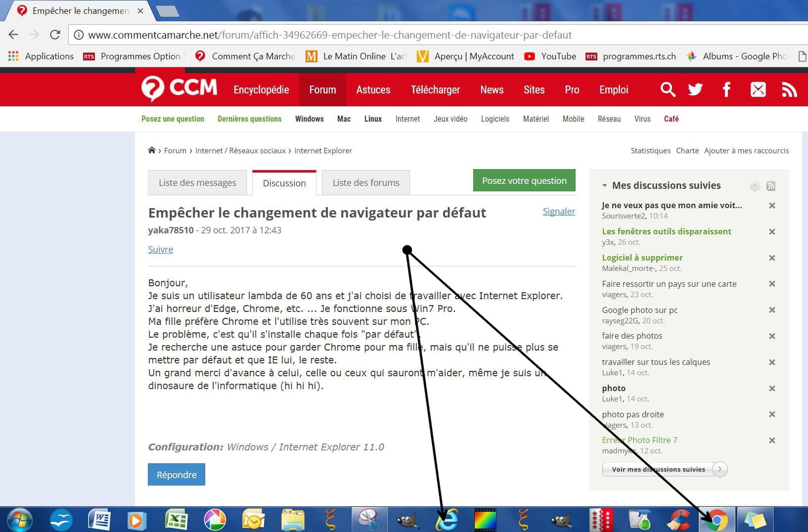
Task: Remove 'Google photo sur pc' discussion
Action: [x=772, y=310]
